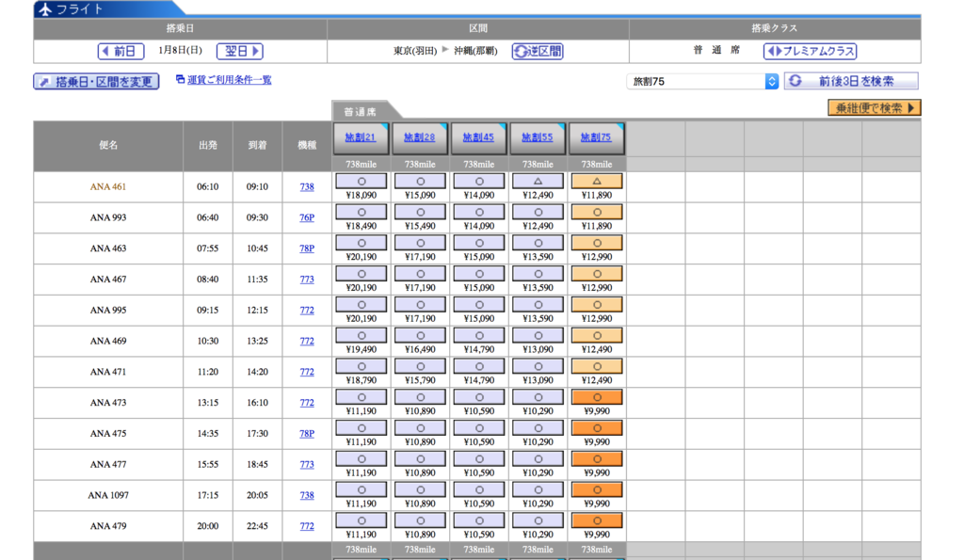
Task: Click 搭乗日・区間を変更 button
Action: point(97,81)
